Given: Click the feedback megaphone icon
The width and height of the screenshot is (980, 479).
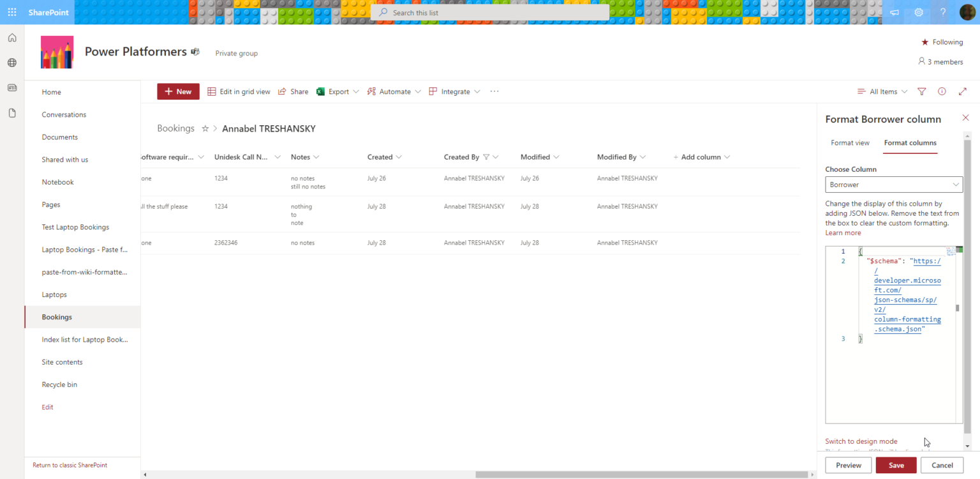Looking at the screenshot, I should click(x=894, y=12).
